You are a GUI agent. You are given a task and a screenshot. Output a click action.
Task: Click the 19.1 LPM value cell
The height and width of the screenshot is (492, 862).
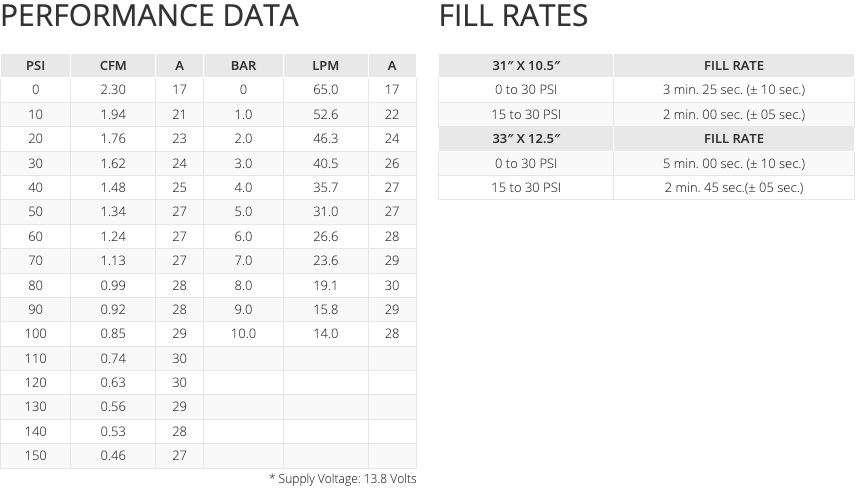click(x=326, y=285)
